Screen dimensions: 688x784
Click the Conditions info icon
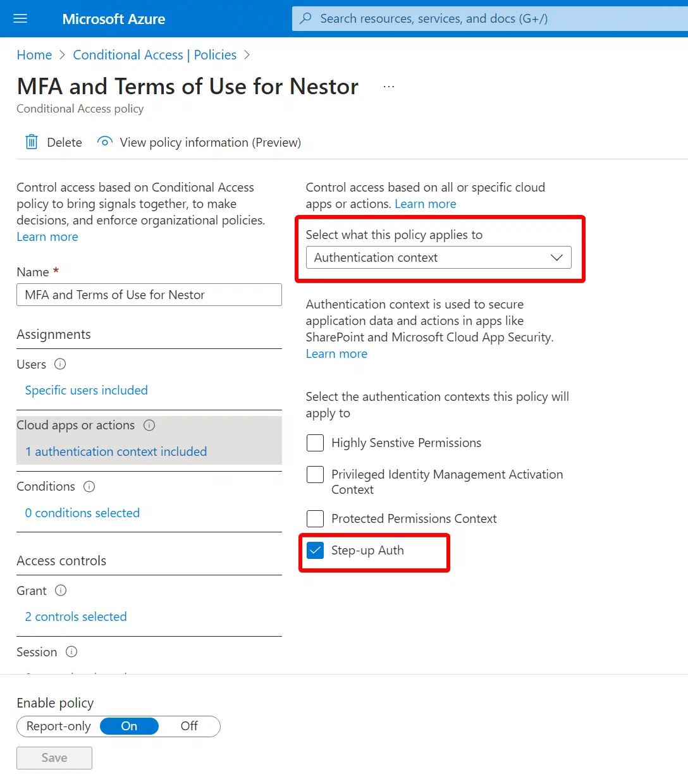89,487
